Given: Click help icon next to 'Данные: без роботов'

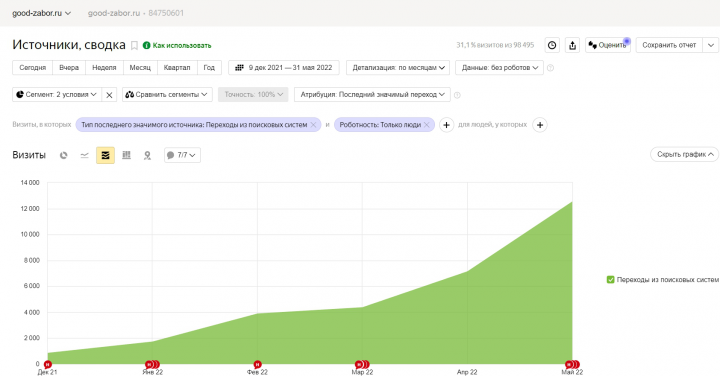Looking at the screenshot, I should coord(551,68).
